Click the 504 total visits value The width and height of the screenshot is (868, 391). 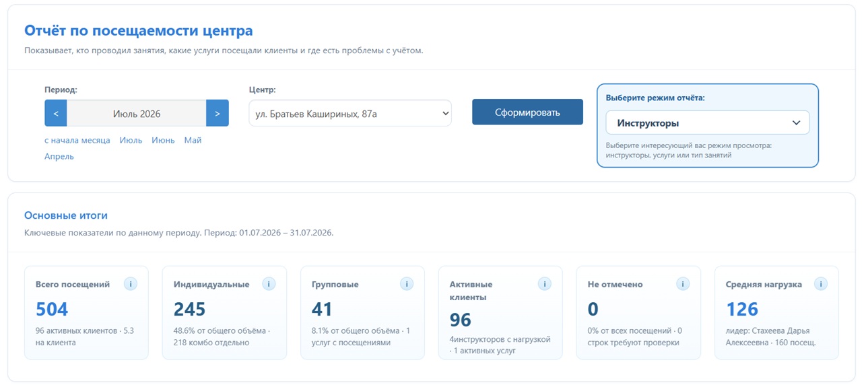(52, 309)
